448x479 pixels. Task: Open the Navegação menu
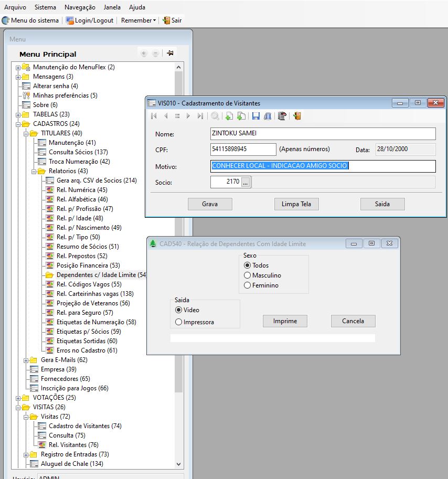80,7
